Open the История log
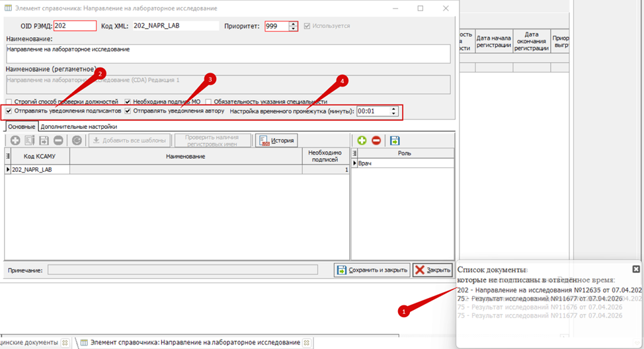This screenshot has height=349, width=644. 276,140
